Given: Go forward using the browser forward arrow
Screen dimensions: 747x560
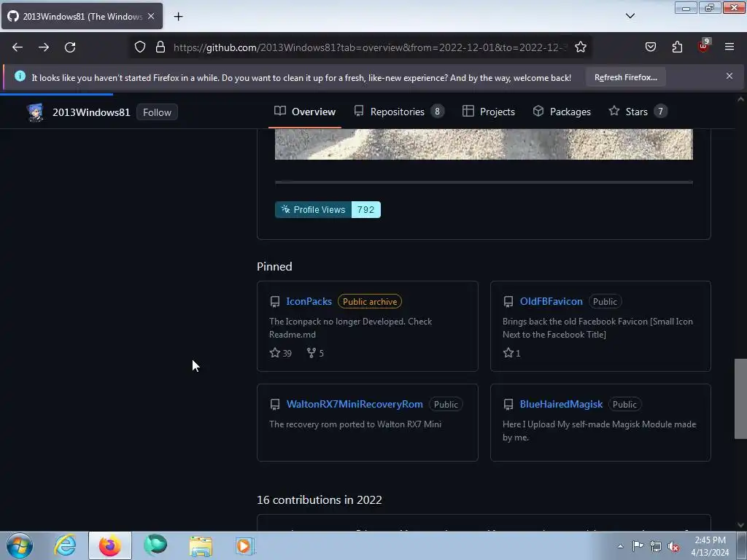Looking at the screenshot, I should pos(44,47).
